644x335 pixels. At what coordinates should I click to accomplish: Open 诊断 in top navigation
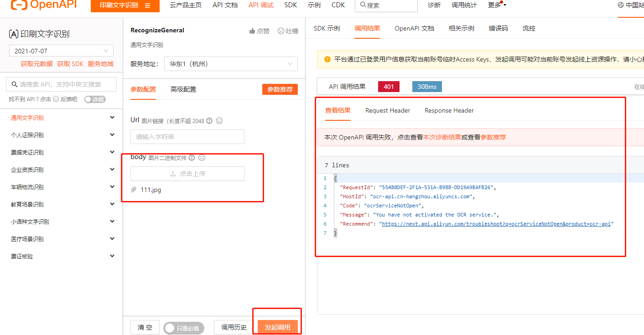(434, 5)
